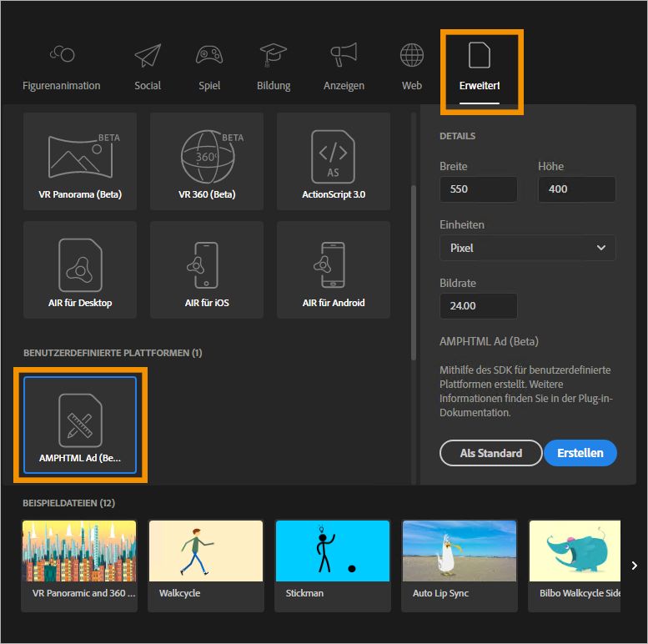The image size is (648, 644).
Task: Select the Erweitert category tab
Action: pyautogui.click(x=480, y=71)
